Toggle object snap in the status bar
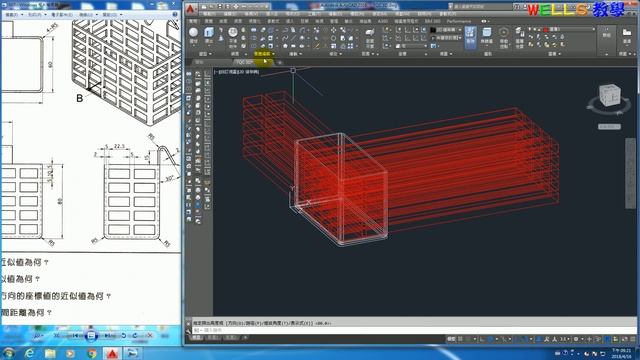 (525, 339)
